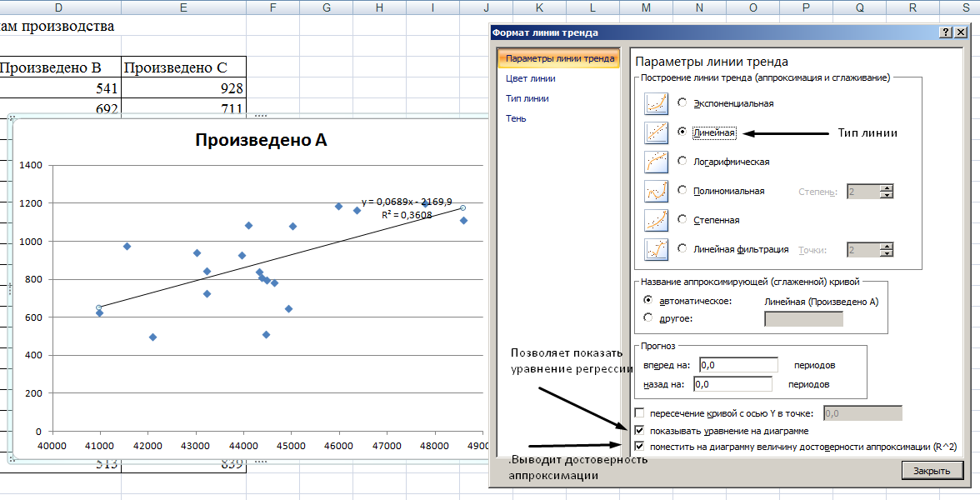Click the Логарифмическая trendline type icon
Image resolution: width=980 pixels, height=500 pixels.
tap(657, 162)
